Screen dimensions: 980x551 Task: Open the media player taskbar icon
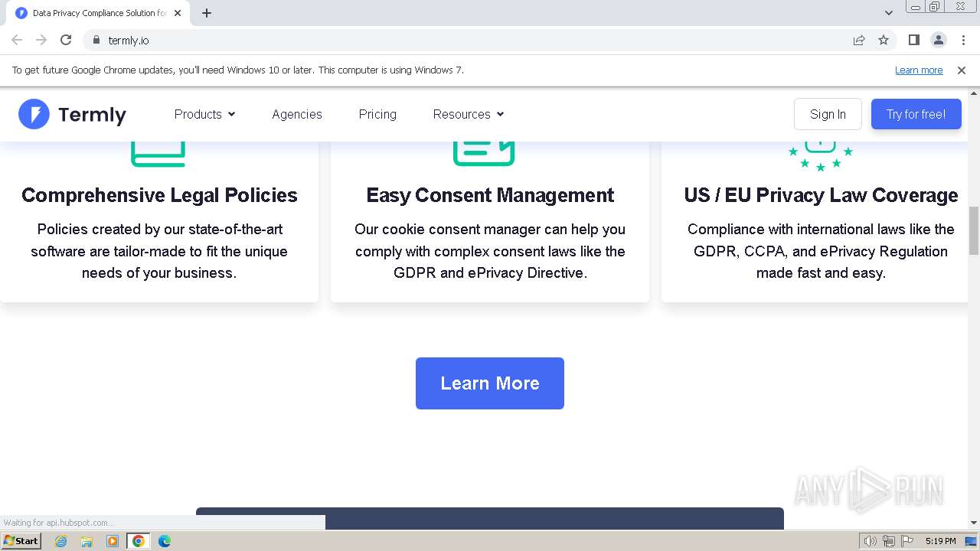[x=113, y=541]
